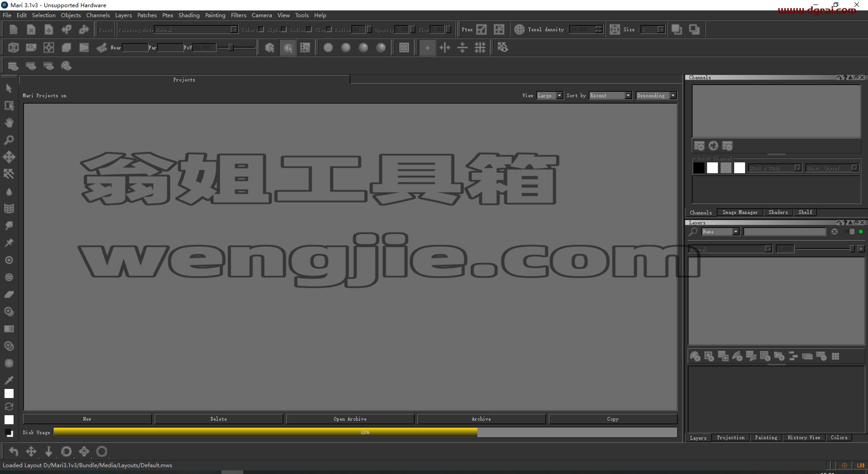Viewport: 868px width, 474px height.
Task: Open the Descending order dropdown
Action: [x=656, y=95]
